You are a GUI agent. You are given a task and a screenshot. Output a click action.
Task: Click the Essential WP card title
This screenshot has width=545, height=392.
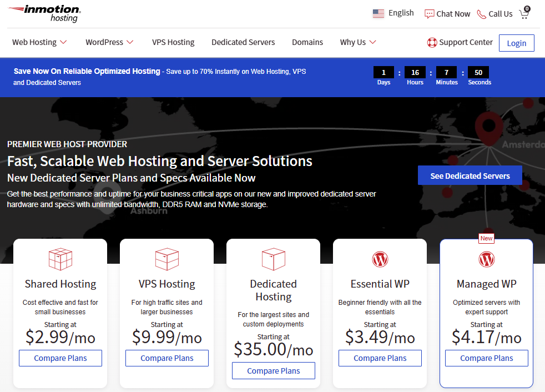tap(380, 284)
